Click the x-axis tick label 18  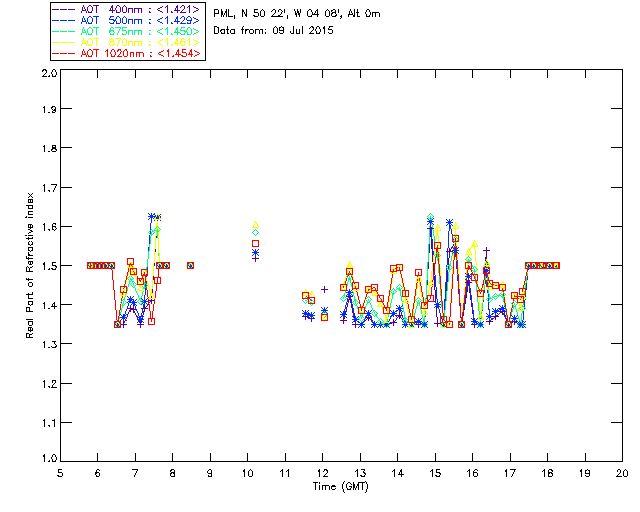[547, 473]
